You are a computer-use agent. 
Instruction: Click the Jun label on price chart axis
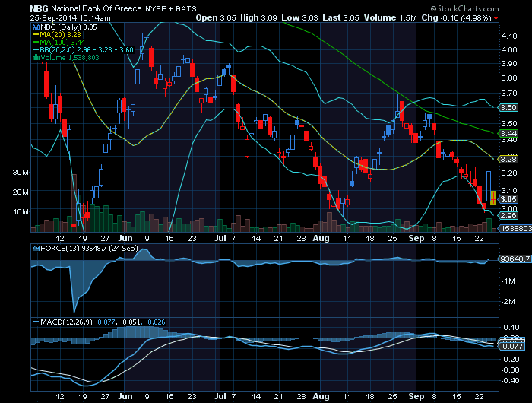click(x=125, y=238)
